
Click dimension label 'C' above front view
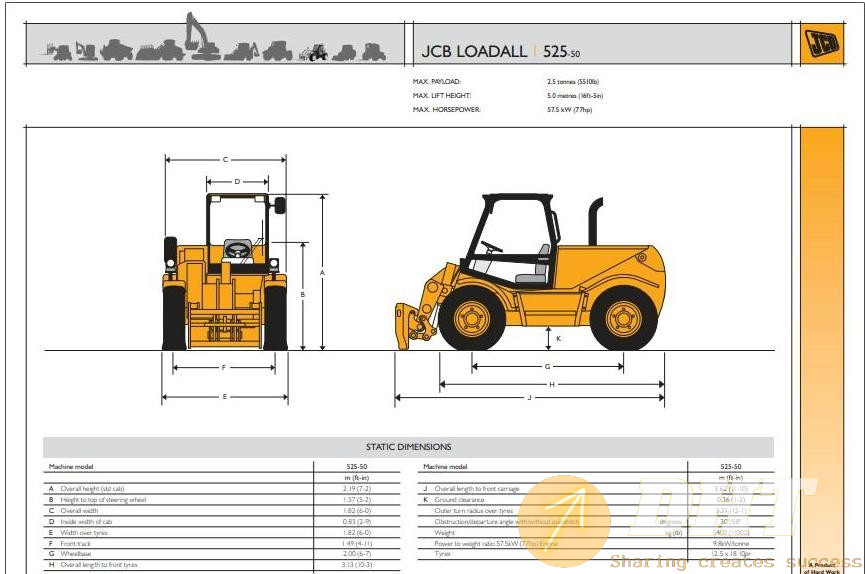pos(225,160)
